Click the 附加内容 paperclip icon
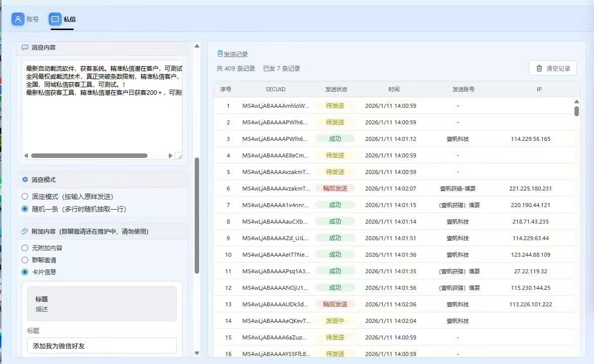The height and width of the screenshot is (364, 594). [x=25, y=232]
